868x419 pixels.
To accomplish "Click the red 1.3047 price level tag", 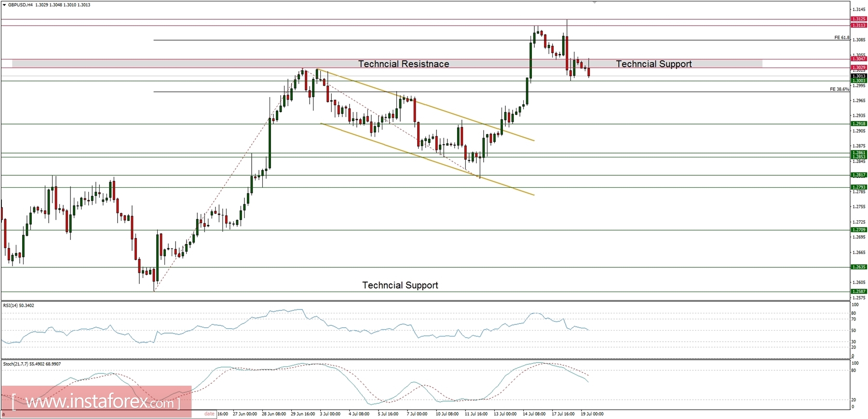I will 859,58.
